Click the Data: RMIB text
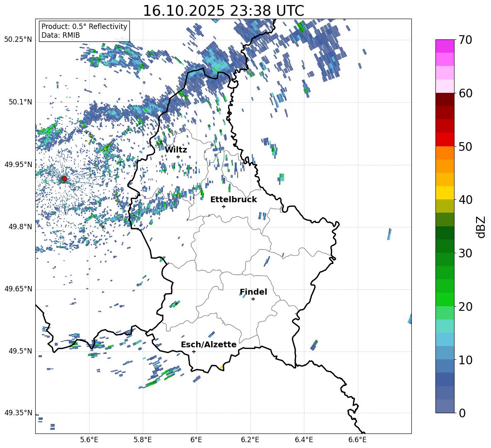The height and width of the screenshot is (448, 491). pyautogui.click(x=61, y=35)
